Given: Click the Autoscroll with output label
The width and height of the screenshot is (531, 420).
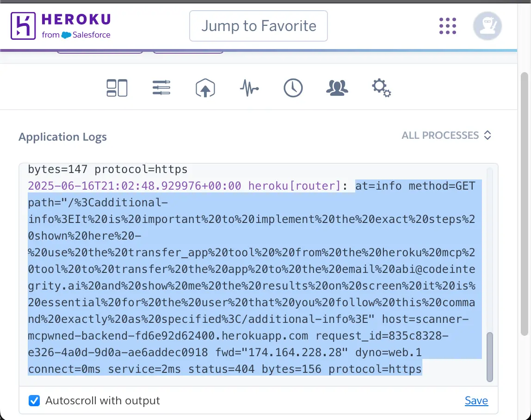Looking at the screenshot, I should 102,401.
